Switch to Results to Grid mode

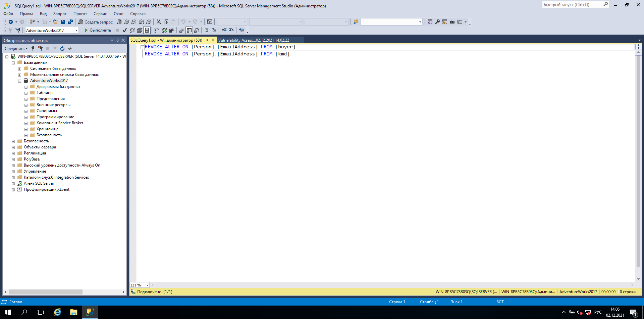coord(189,30)
